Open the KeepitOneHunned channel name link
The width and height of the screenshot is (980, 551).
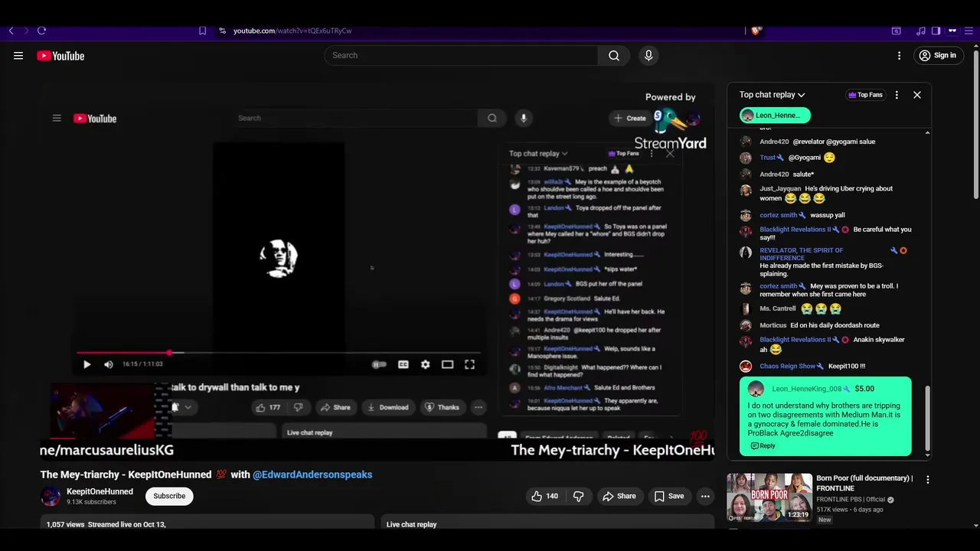pyautogui.click(x=100, y=491)
